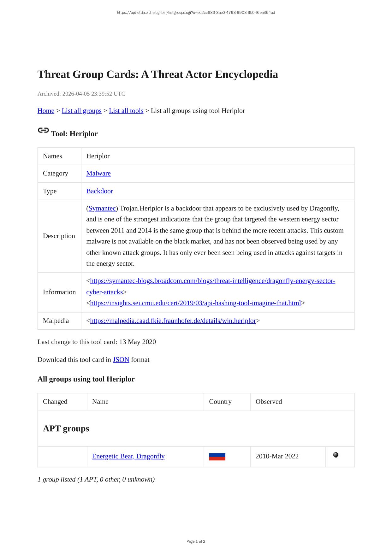Open the Malware category link
Screen dimensions: 392x554
point(98,174)
